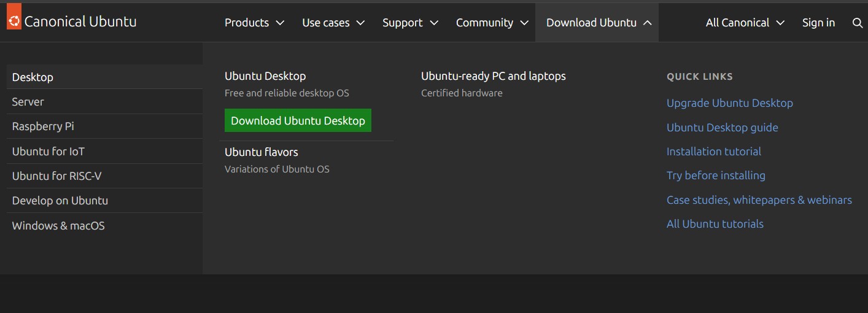Open the Ubuntu for RISC-V section
The image size is (868, 313).
point(56,176)
